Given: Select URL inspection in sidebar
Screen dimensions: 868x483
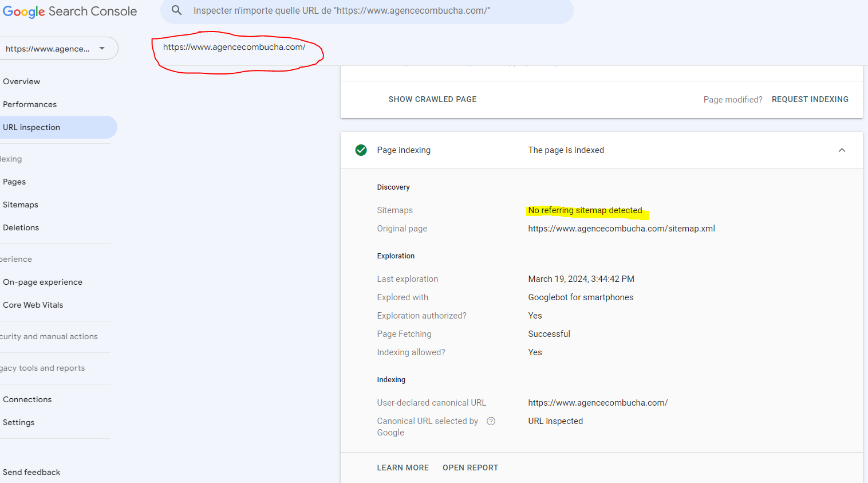Looking at the screenshot, I should 57,127.
